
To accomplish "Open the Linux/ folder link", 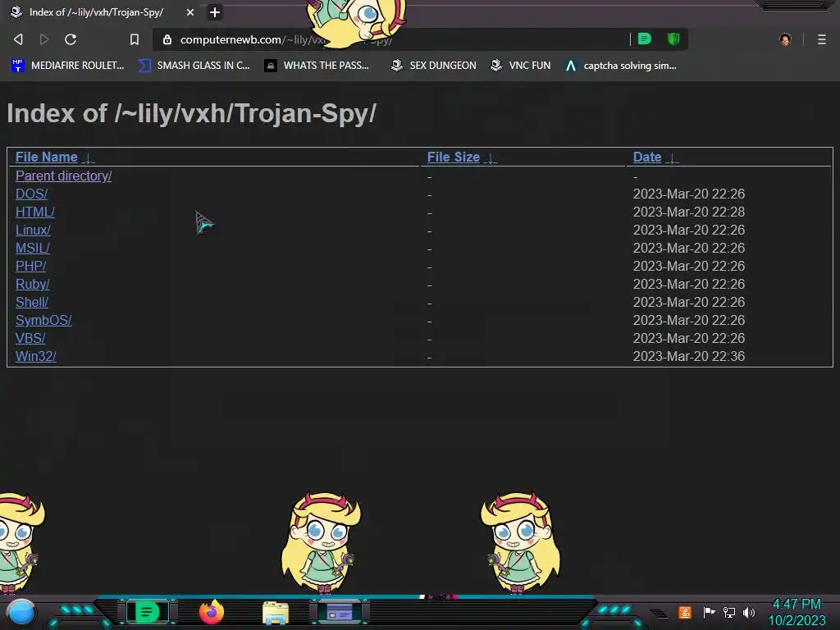I will point(33,231).
